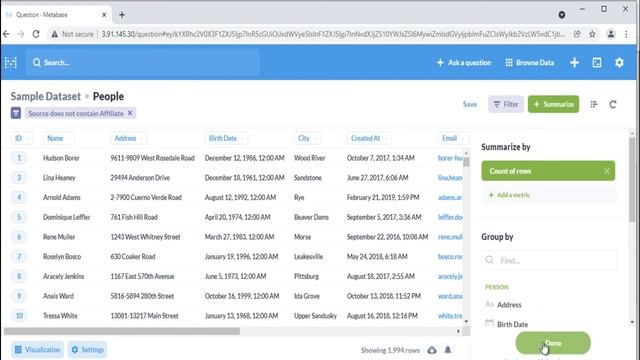Viewport: 640px width, 360px height.
Task: Click the table vertical scrollbar thumb
Action: click(466, 162)
